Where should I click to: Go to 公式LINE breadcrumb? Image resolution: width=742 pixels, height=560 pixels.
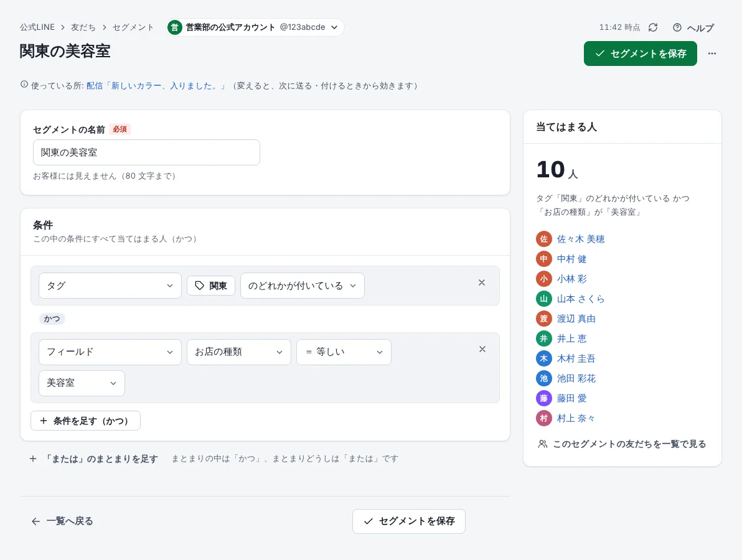point(37,27)
